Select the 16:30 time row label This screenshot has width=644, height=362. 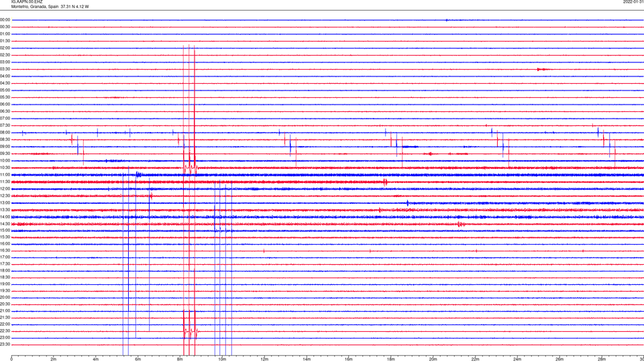click(5, 251)
